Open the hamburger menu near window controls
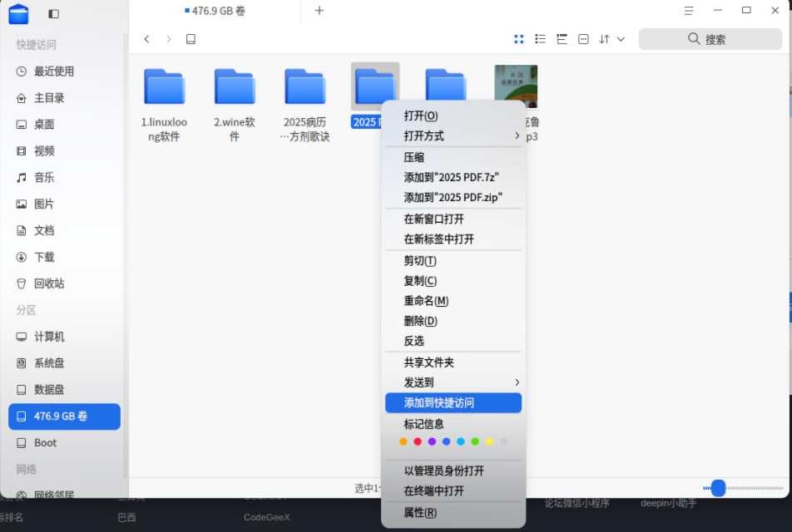Viewport: 792px width, 532px height. click(688, 11)
